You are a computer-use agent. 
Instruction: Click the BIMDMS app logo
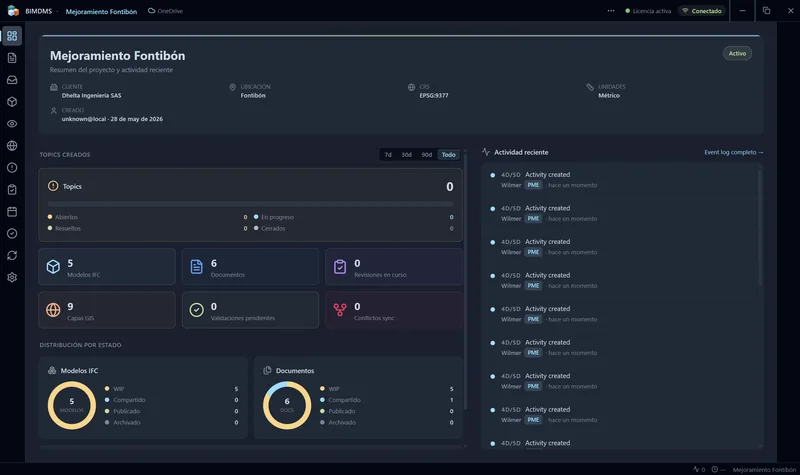[x=13, y=11]
